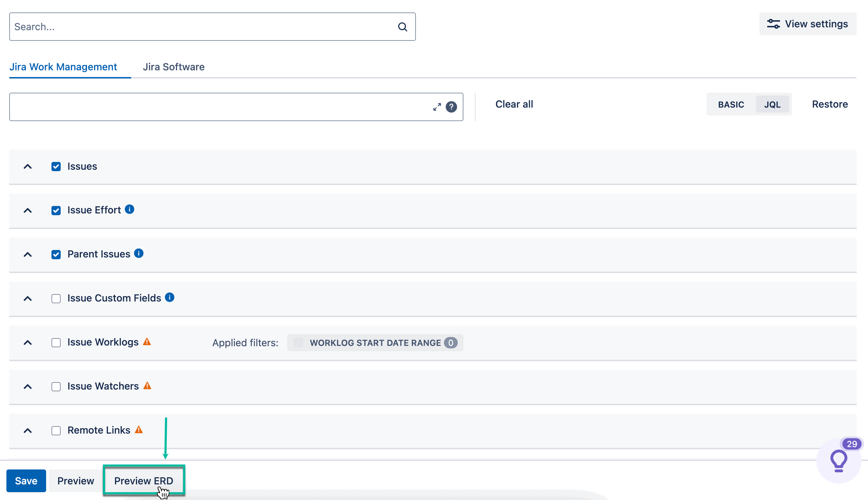Collapse the Remote Links section
Image resolution: width=868 pixels, height=500 pixels.
click(x=28, y=430)
